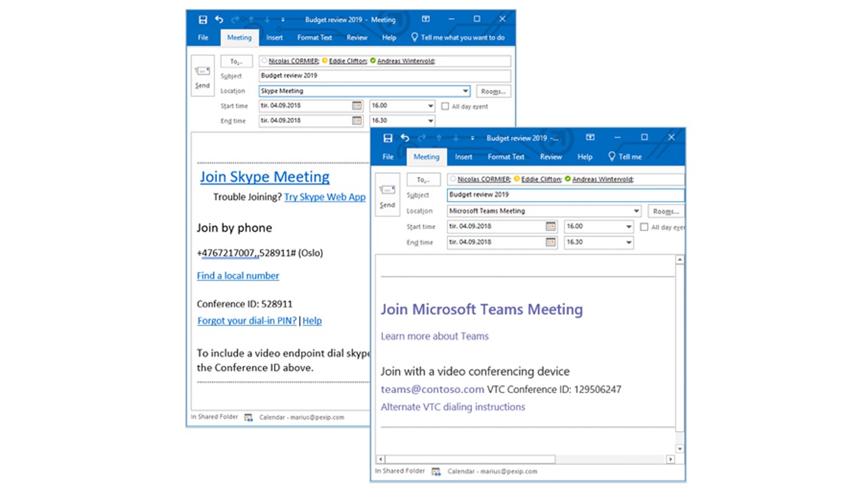Click Undo arrow in Teams meeting window
Viewport: 868px width, 488px height.
coord(405,138)
